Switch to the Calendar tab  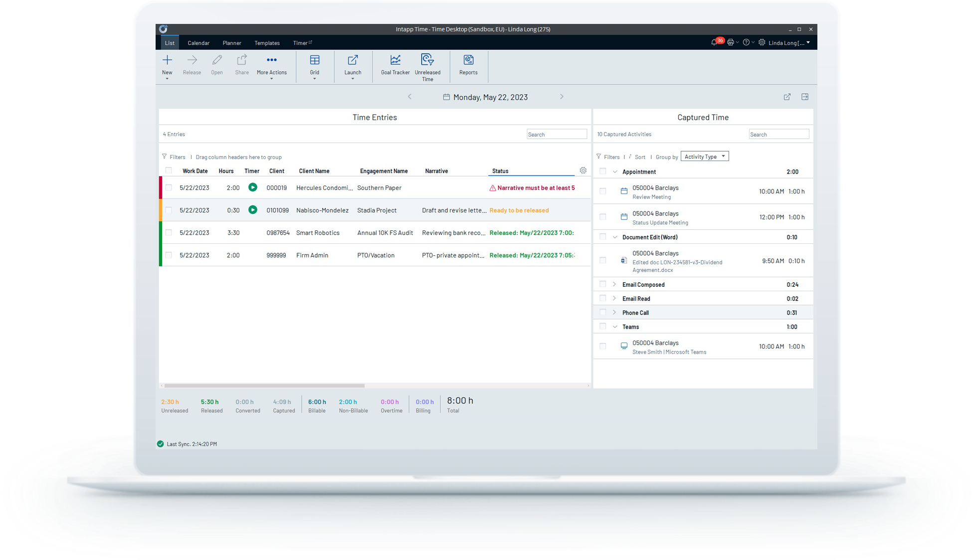(198, 43)
